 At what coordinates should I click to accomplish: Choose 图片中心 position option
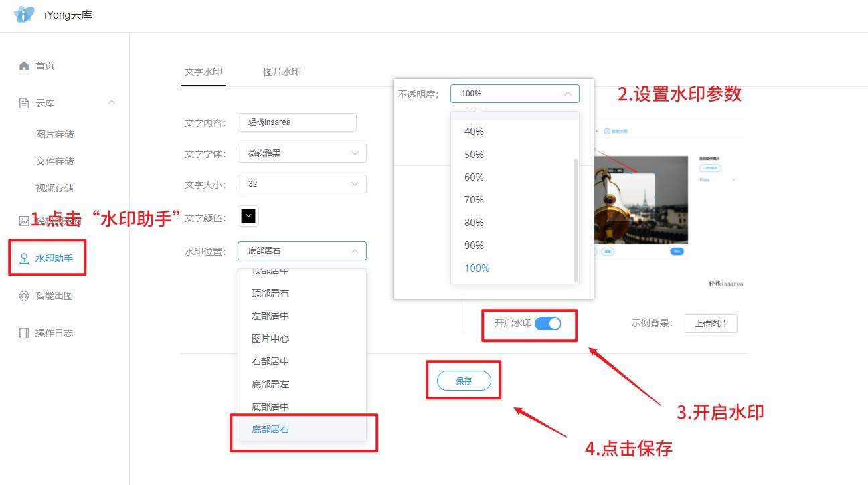tap(302, 338)
